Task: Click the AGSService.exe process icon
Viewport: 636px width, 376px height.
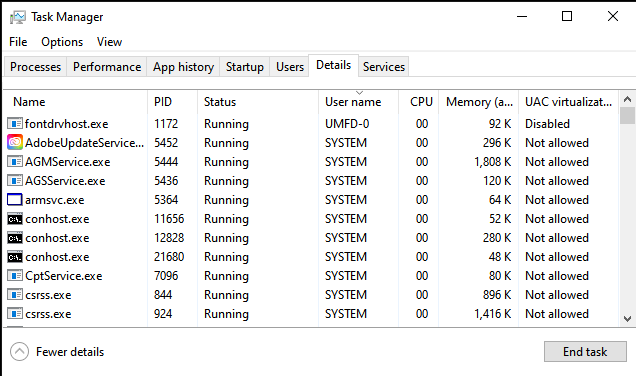Action: click(x=15, y=180)
